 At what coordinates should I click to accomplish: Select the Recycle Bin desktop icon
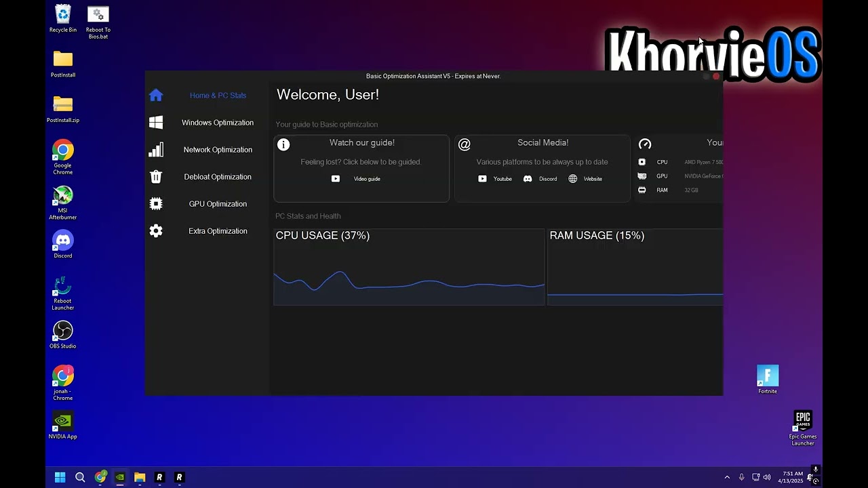[63, 19]
